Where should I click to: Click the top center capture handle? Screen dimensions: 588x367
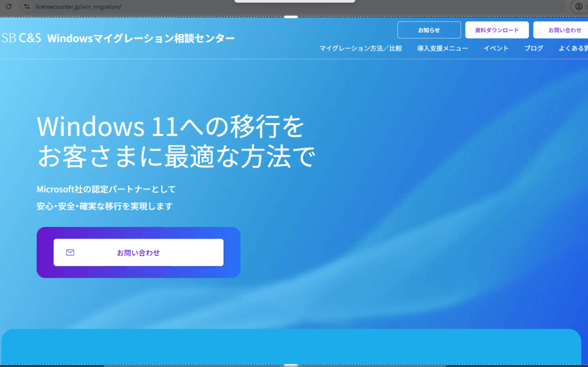[x=291, y=17]
